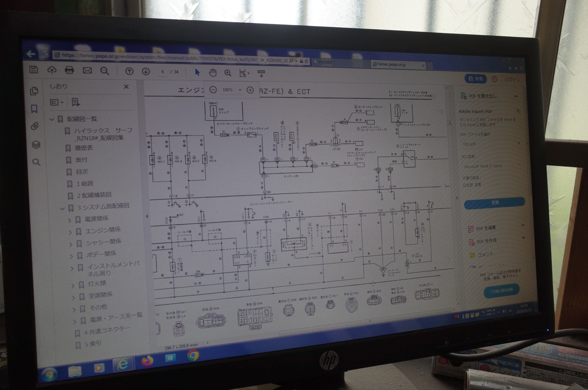
Task: Launch Firefox from the taskbar
Action: point(147,361)
